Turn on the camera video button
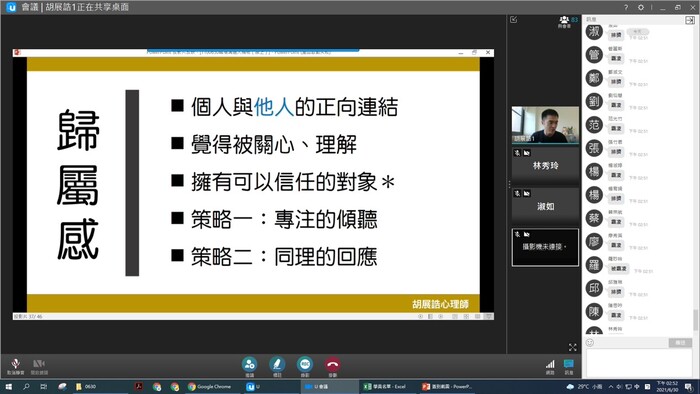700x394 pixels. point(39,365)
